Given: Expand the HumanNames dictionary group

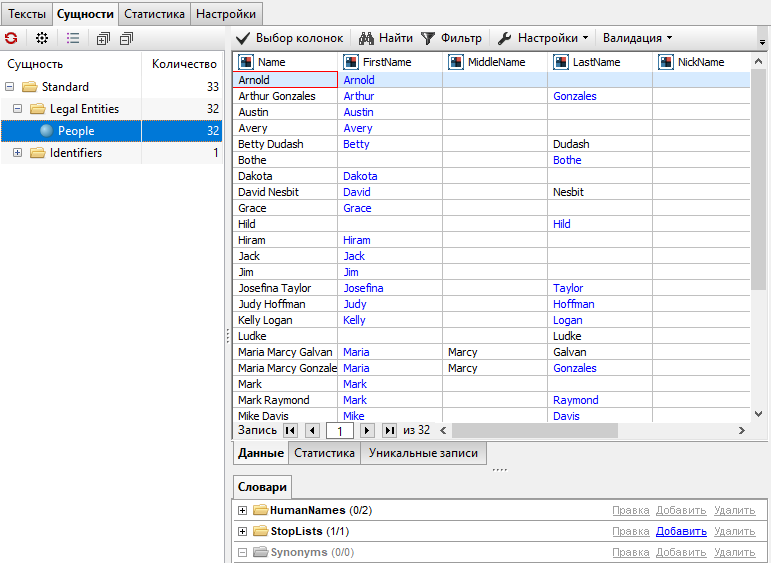Looking at the screenshot, I should 243,511.
